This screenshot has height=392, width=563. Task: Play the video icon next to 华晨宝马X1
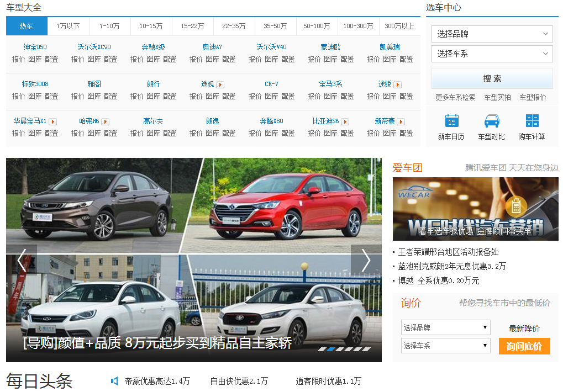[53, 122]
